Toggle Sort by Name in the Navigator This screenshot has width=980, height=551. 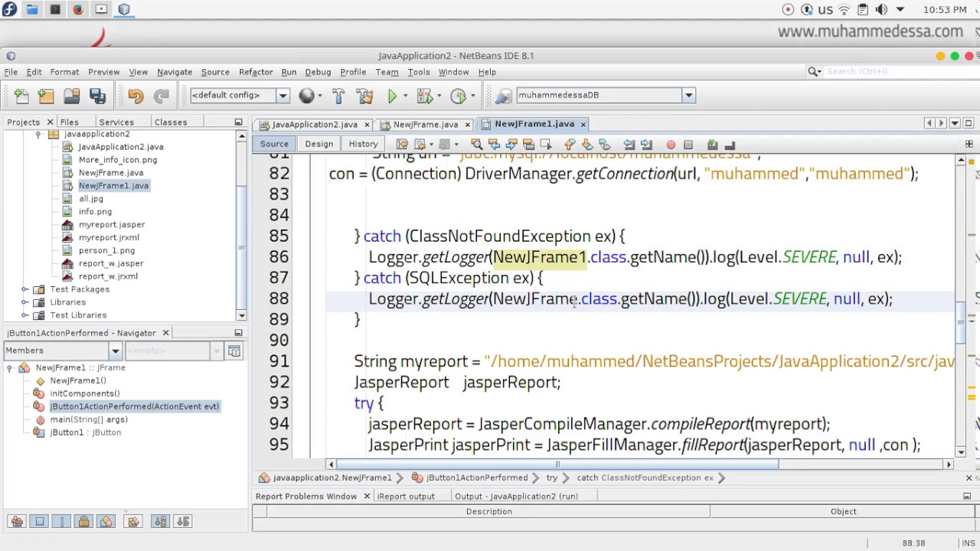pyautogui.click(x=160, y=521)
